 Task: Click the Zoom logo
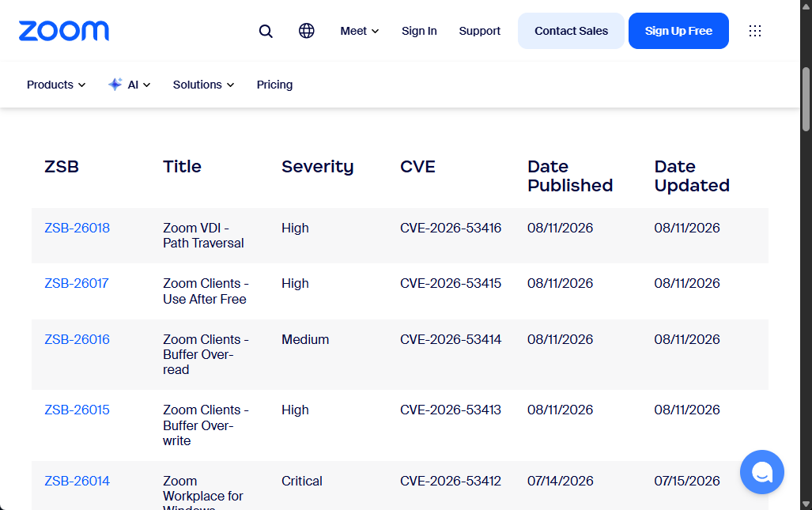(64, 31)
